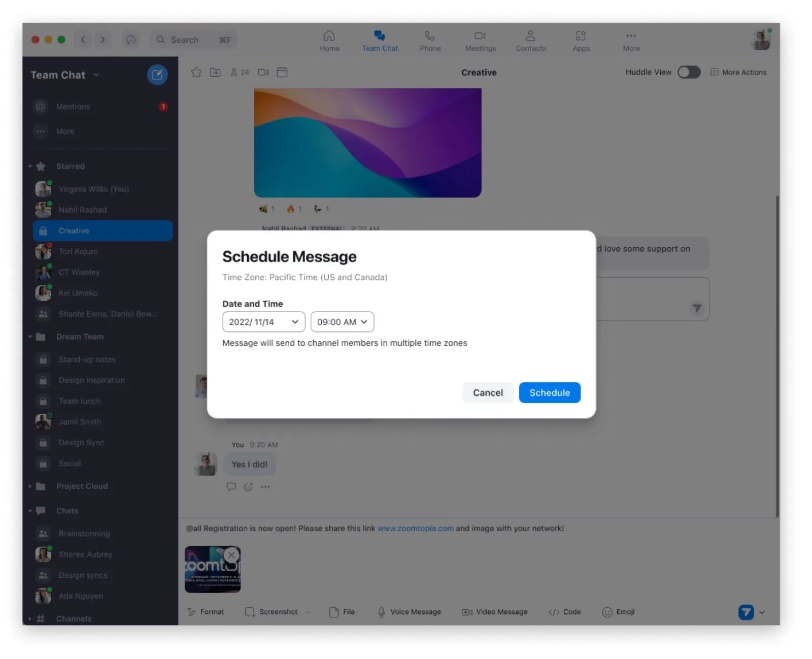Start a video meeting from the Creative header
The height and width of the screenshot is (659, 812).
click(x=263, y=72)
